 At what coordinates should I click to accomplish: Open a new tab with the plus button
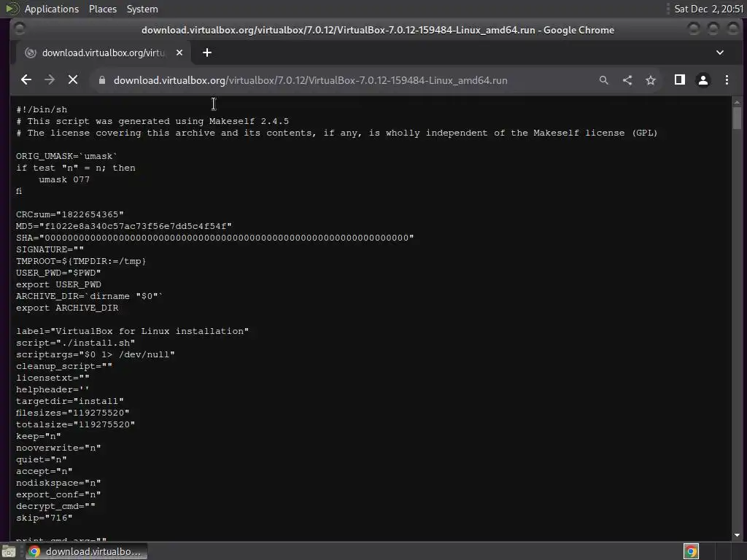point(206,52)
